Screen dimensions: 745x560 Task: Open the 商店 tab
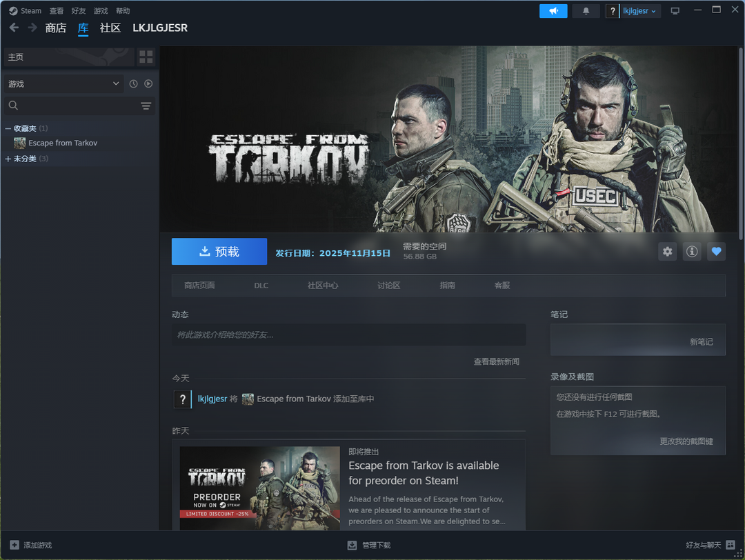56,28
